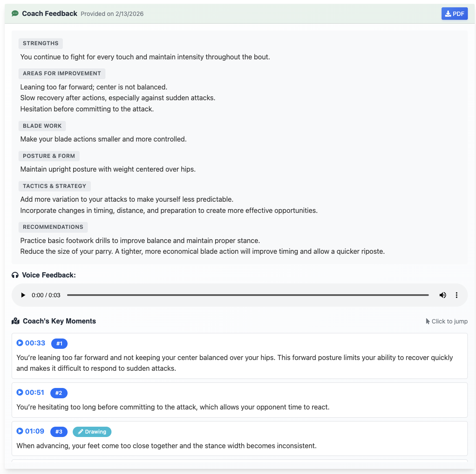Jump to key moment at 00:51
This screenshot has height=474, width=476.
point(34,393)
